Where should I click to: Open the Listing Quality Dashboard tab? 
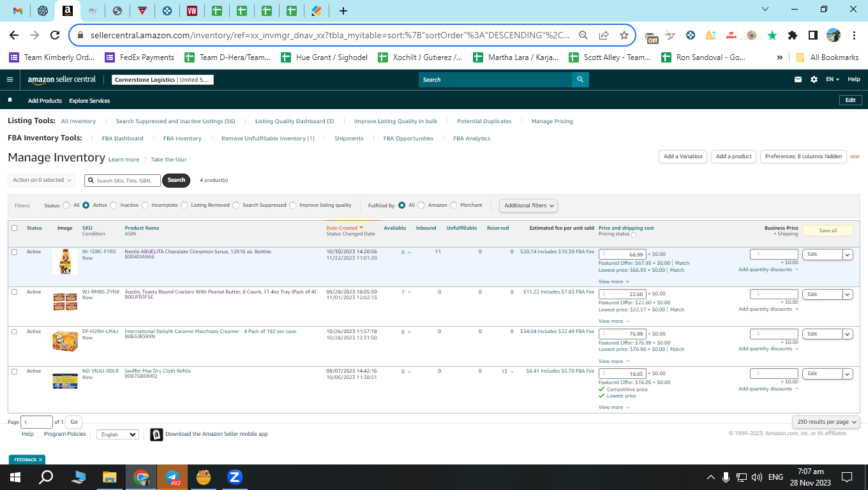[x=294, y=121]
